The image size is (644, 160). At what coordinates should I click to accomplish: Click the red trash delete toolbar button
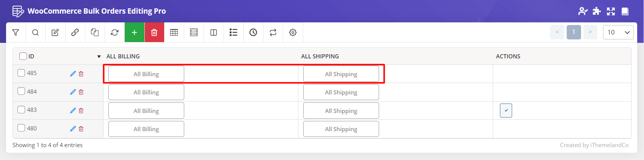tap(154, 33)
